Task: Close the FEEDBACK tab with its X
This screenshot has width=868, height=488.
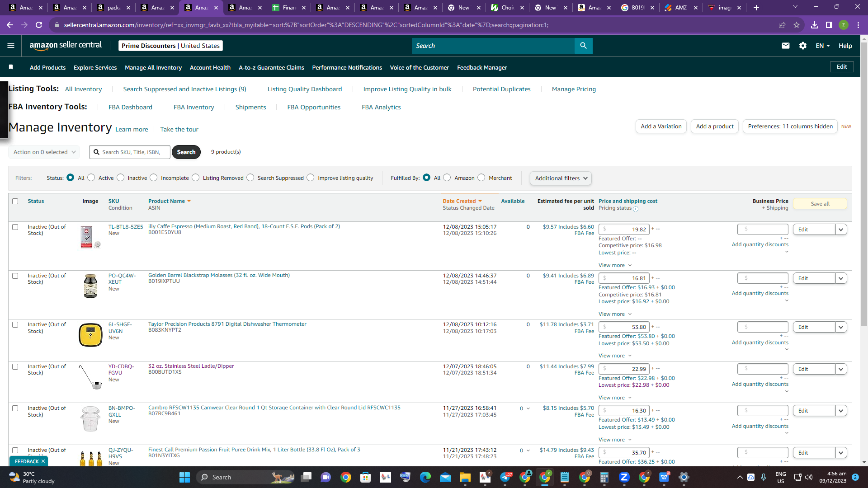Action: coord(43,461)
